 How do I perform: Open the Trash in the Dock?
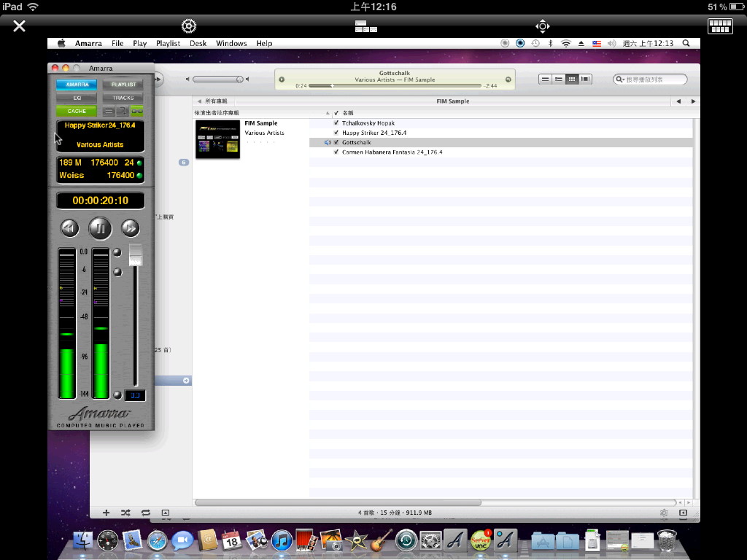[667, 540]
